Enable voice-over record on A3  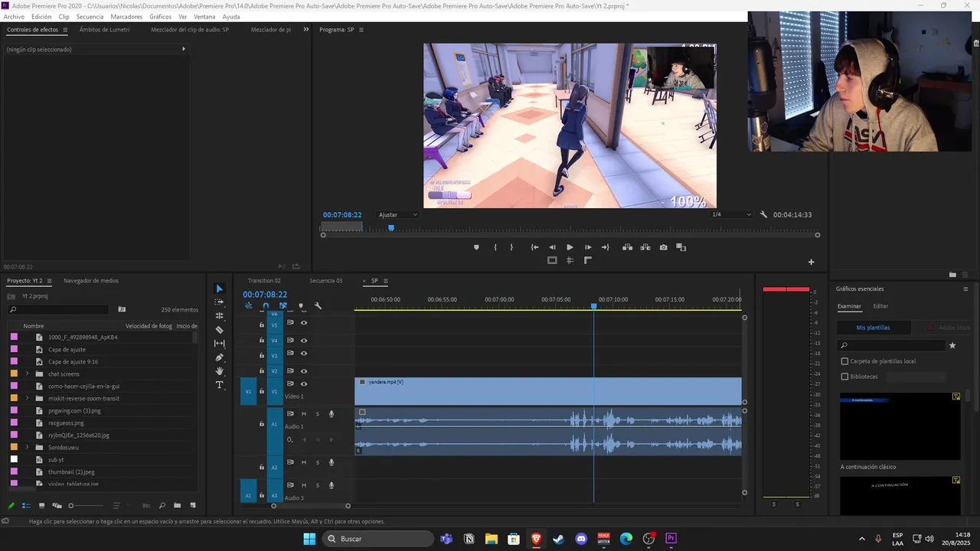tap(332, 485)
